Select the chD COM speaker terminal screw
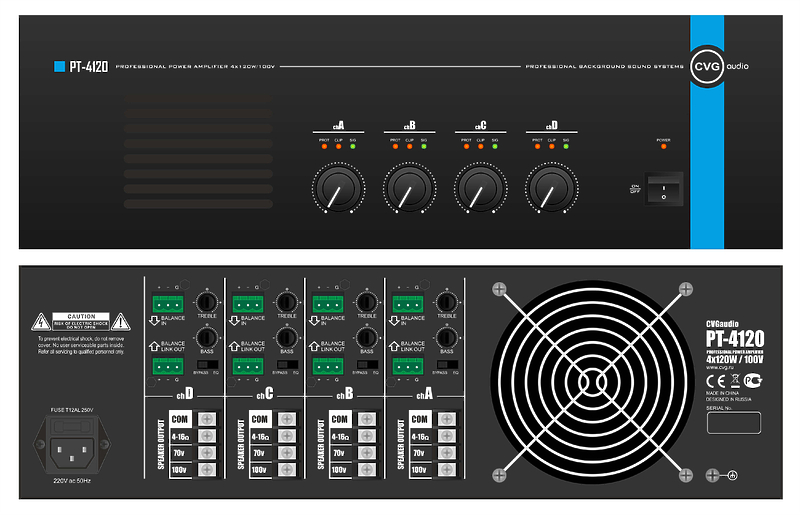Screen dimensions: 800x515 [208, 419]
